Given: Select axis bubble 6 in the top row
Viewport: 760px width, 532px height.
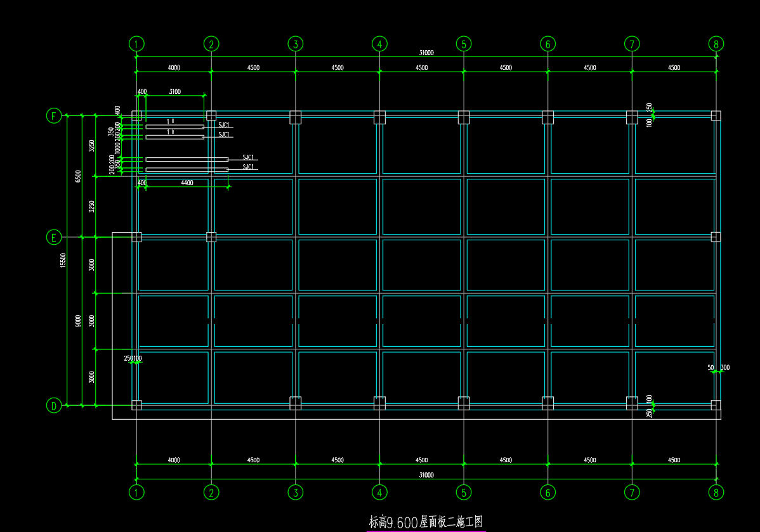Looking at the screenshot, I should click(547, 44).
